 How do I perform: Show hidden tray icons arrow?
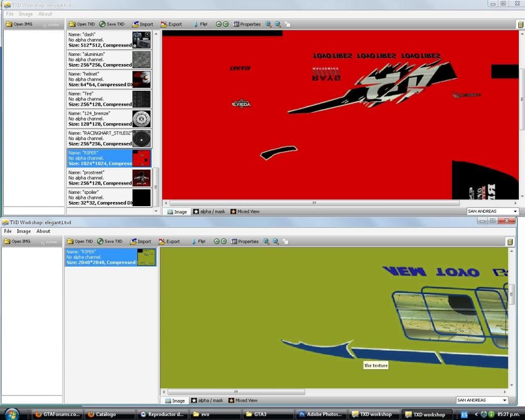pos(476,415)
